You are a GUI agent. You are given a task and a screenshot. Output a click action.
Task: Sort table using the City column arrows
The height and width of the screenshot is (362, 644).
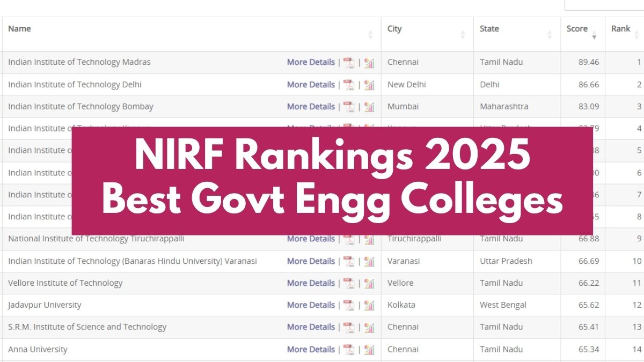[463, 35]
